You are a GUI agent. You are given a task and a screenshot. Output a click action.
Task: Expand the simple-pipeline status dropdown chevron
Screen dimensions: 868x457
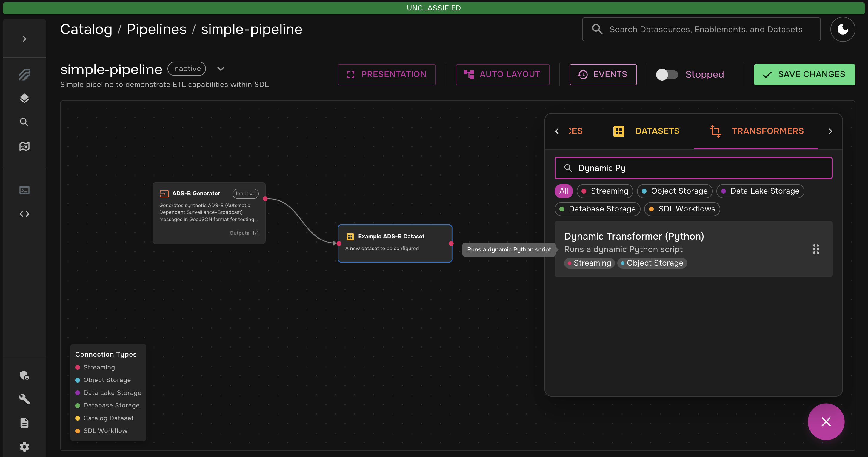(221, 69)
